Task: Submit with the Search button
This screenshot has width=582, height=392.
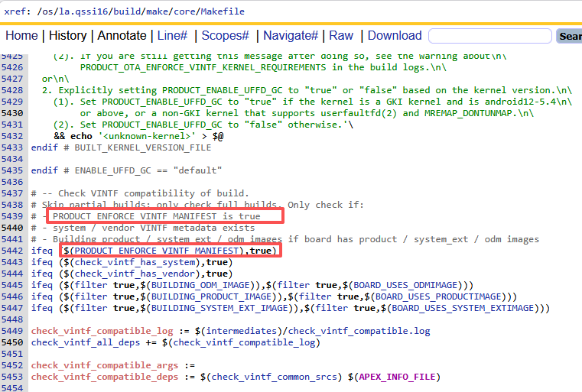Action: [x=569, y=36]
